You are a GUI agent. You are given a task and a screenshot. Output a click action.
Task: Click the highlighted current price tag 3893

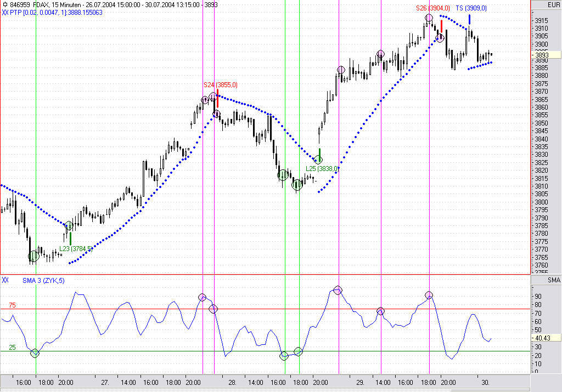[x=546, y=55]
